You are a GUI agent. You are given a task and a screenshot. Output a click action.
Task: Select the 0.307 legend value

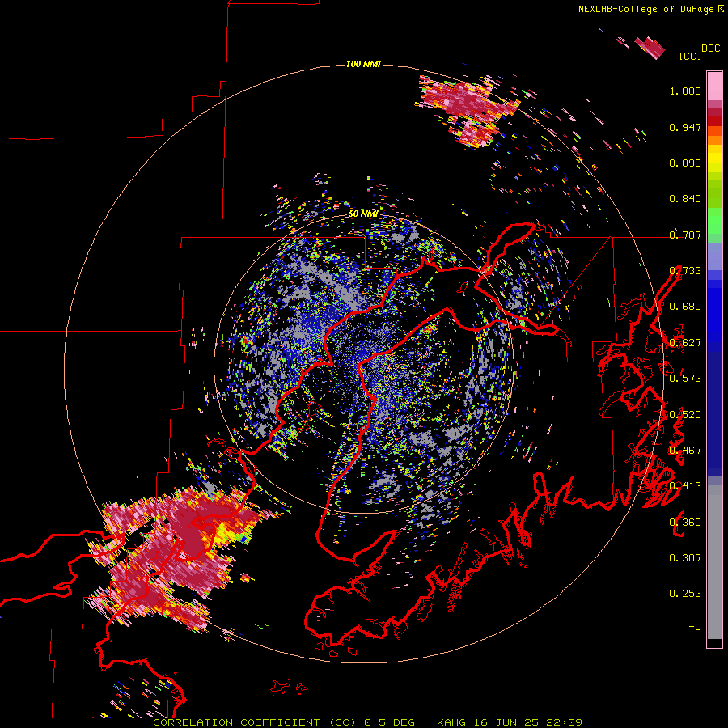coord(685,558)
